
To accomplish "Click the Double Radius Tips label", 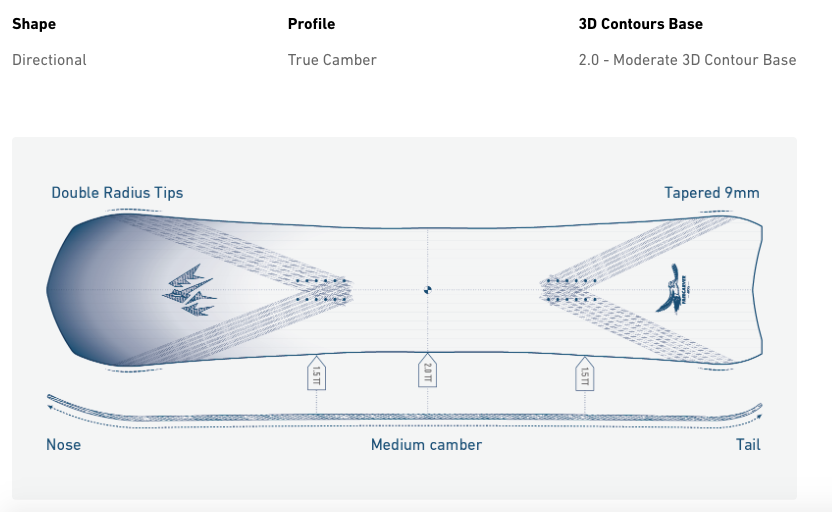I will pyautogui.click(x=117, y=193).
